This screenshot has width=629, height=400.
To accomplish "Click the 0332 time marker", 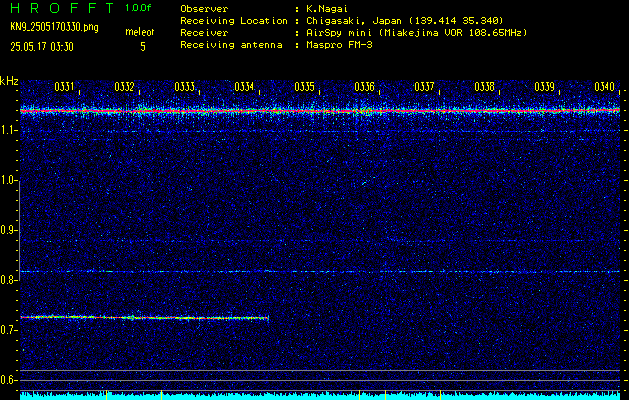I will tap(124, 87).
